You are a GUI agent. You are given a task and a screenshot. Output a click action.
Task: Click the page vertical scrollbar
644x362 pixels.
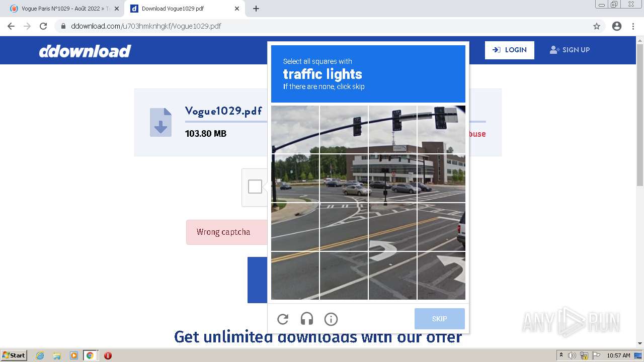click(x=640, y=116)
